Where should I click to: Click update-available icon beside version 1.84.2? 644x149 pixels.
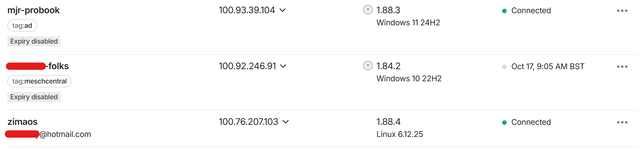point(368,66)
